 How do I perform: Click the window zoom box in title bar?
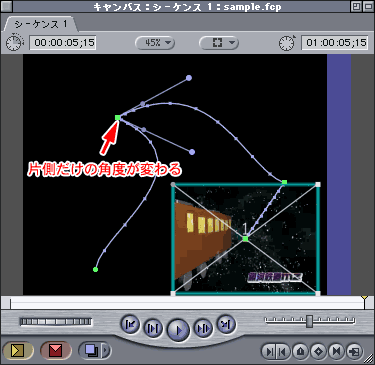(x=356, y=6)
